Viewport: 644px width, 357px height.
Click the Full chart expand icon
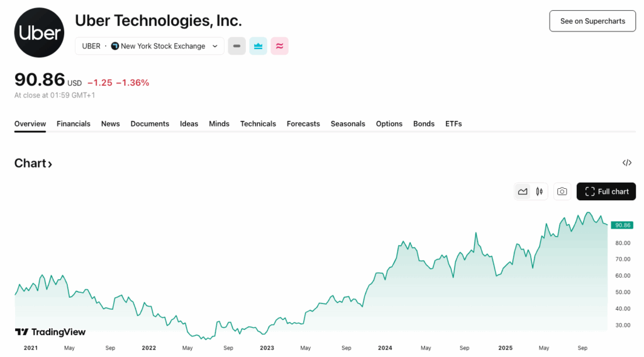[x=590, y=191]
